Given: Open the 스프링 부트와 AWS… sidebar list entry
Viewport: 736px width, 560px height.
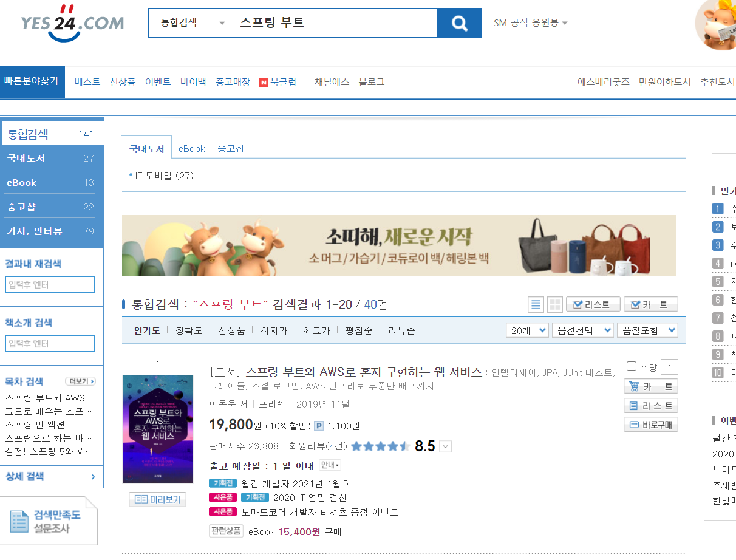Looking at the screenshot, I should [x=49, y=398].
